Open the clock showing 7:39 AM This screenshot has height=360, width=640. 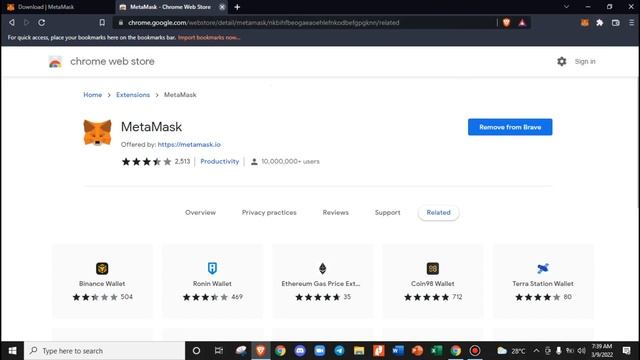[602, 351]
